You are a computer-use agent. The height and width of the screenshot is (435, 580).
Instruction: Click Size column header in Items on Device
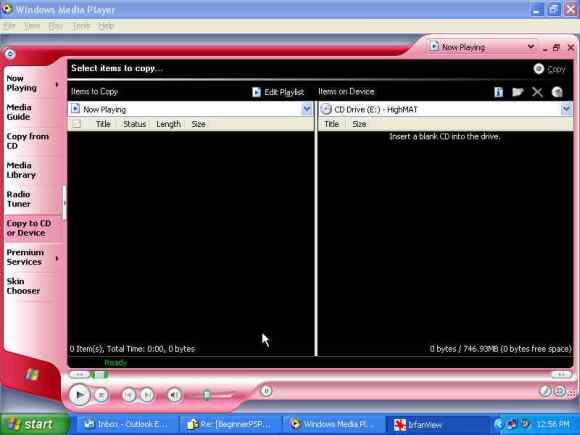click(359, 124)
